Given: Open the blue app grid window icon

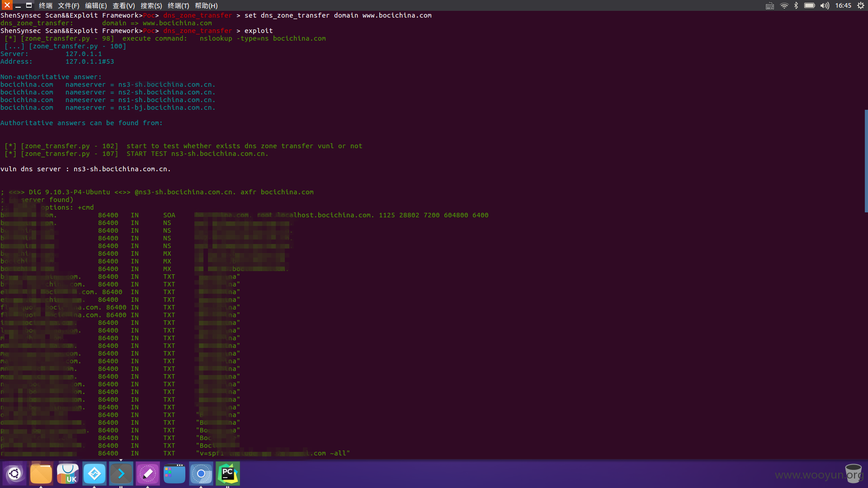Looking at the screenshot, I should tap(175, 474).
